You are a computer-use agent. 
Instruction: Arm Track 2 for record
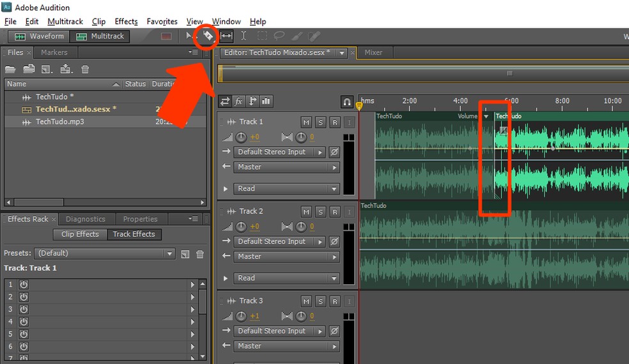334,211
